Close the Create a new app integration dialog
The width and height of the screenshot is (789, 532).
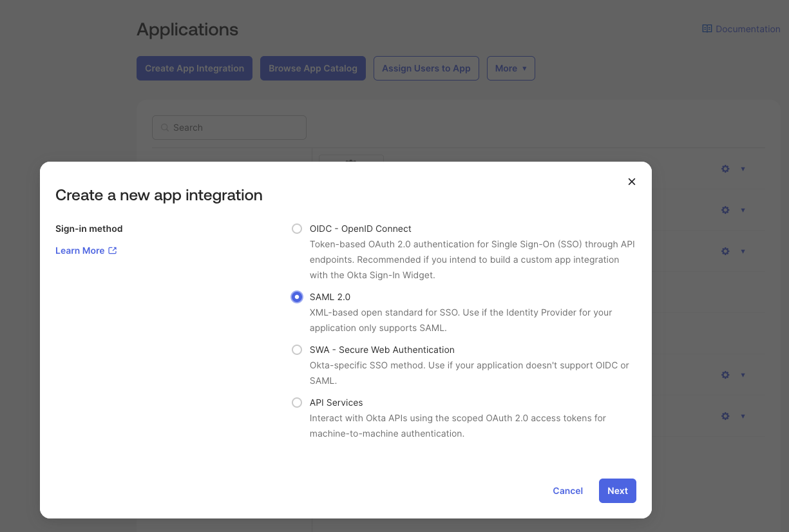tap(631, 182)
